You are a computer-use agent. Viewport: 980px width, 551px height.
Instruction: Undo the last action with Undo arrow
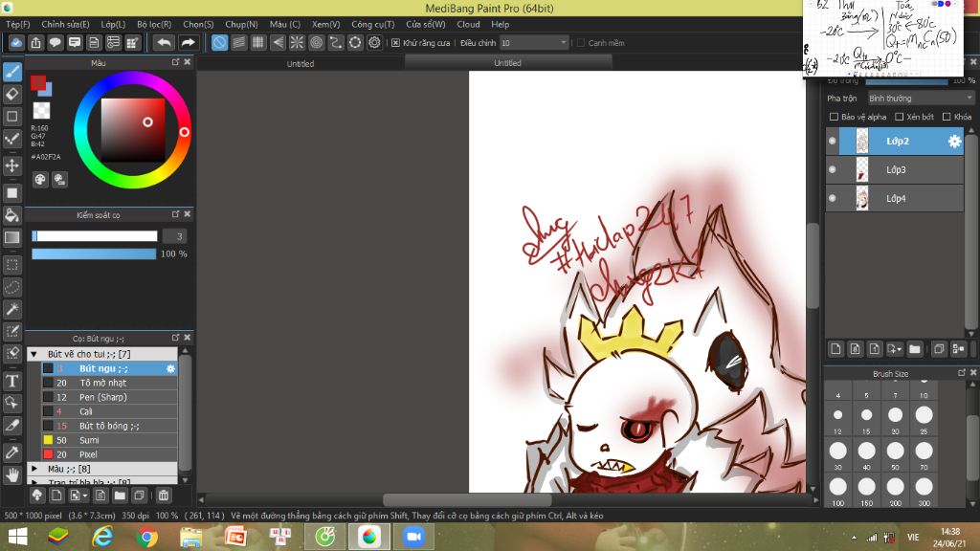(164, 42)
